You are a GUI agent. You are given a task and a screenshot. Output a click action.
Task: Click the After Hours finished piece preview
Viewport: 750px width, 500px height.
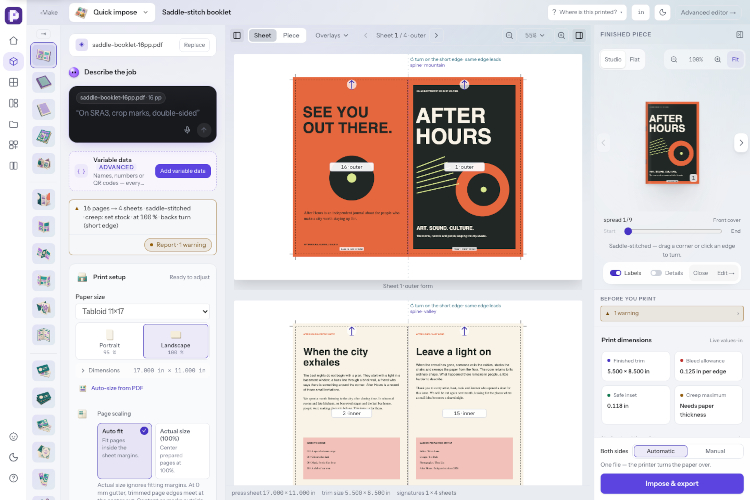tap(672, 143)
